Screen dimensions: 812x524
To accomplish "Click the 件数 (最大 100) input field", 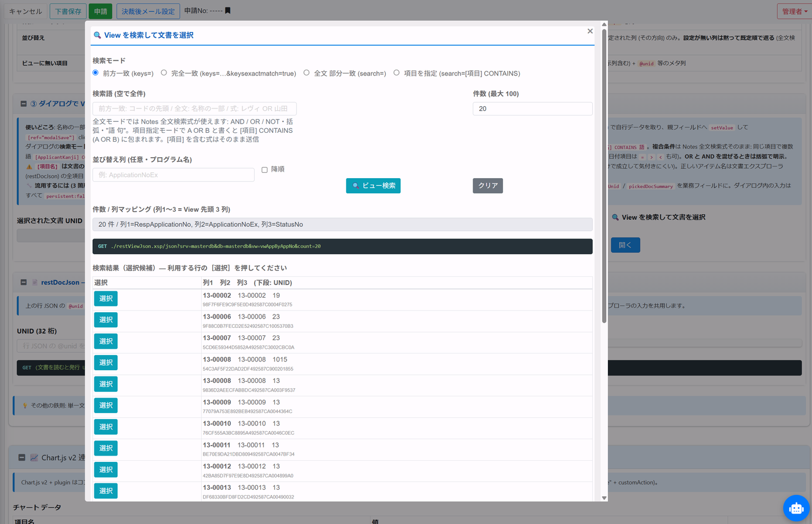I will pos(532,109).
